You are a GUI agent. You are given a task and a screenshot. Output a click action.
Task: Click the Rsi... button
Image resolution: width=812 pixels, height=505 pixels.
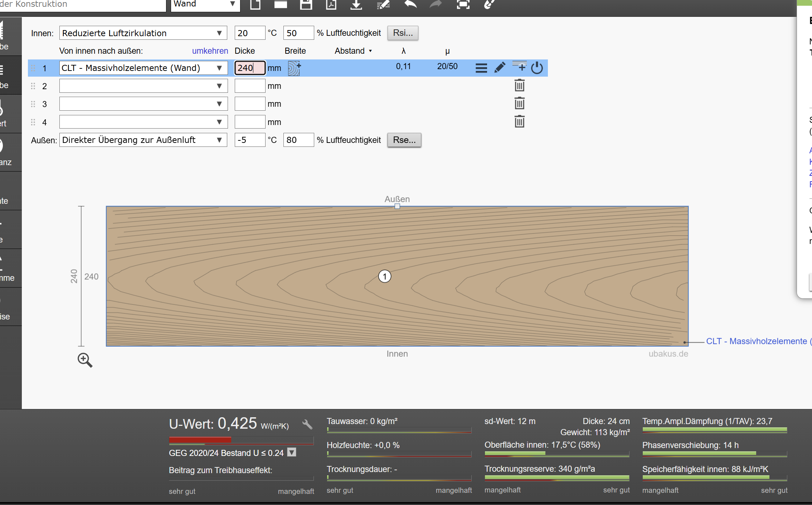pyautogui.click(x=403, y=33)
